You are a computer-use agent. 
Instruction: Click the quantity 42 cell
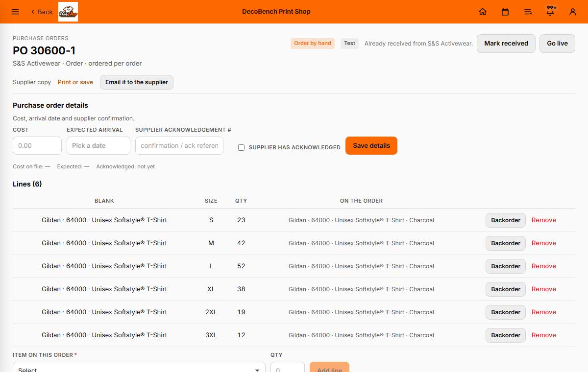pyautogui.click(x=241, y=243)
